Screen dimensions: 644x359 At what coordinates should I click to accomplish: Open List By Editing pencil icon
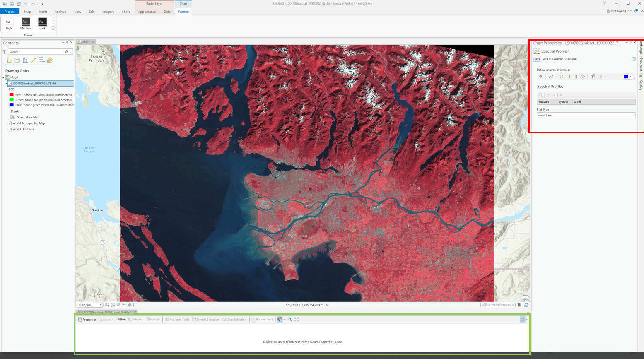34,60
